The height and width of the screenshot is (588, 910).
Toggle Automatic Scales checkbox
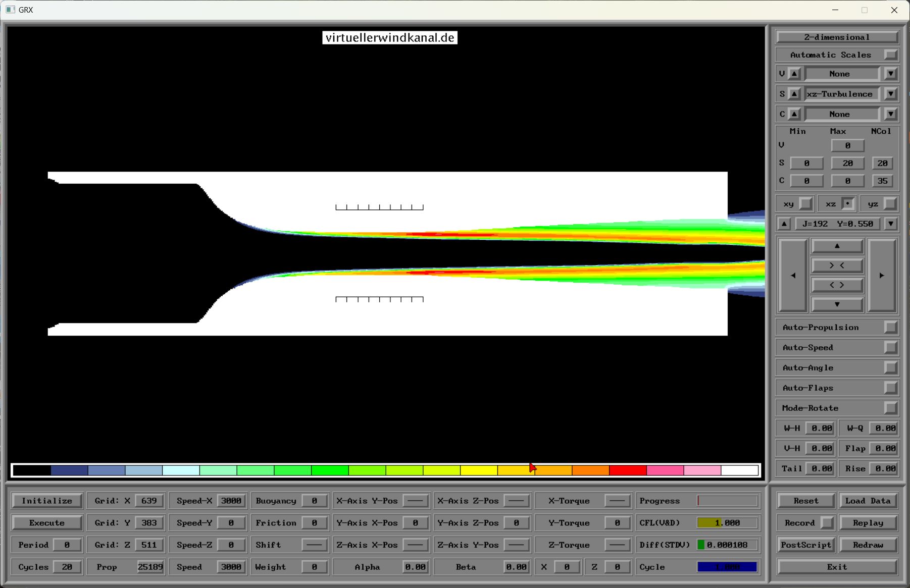coord(891,55)
